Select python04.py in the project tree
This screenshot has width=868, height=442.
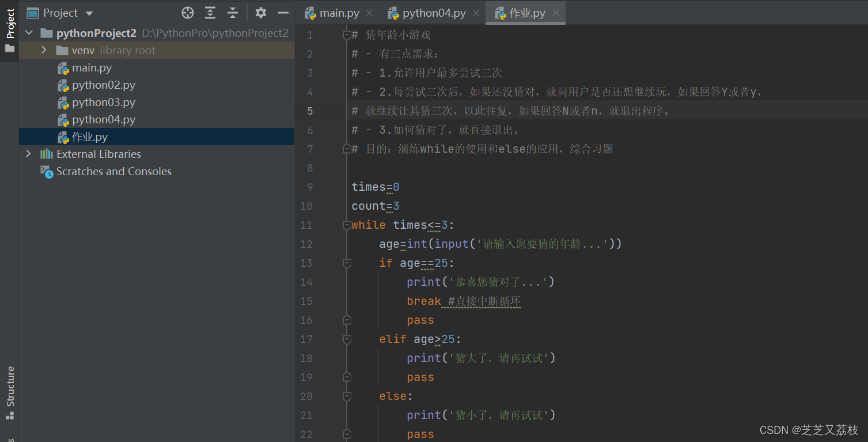157,119
